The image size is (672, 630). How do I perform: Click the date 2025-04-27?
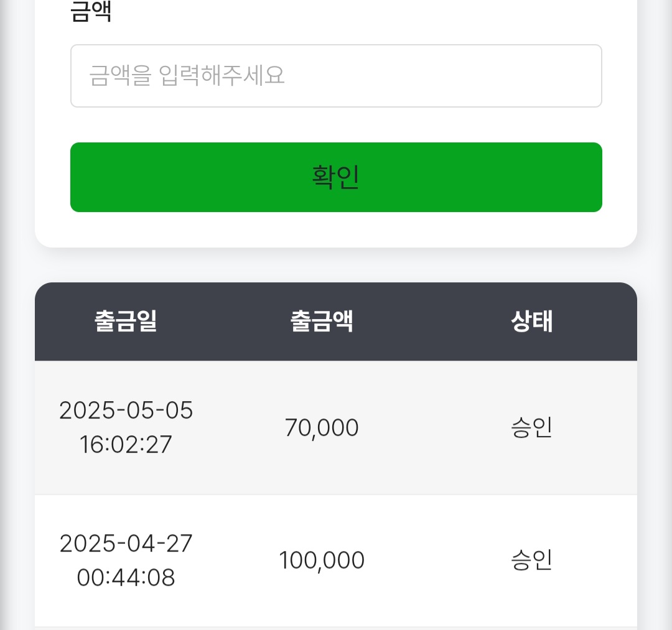point(126,544)
